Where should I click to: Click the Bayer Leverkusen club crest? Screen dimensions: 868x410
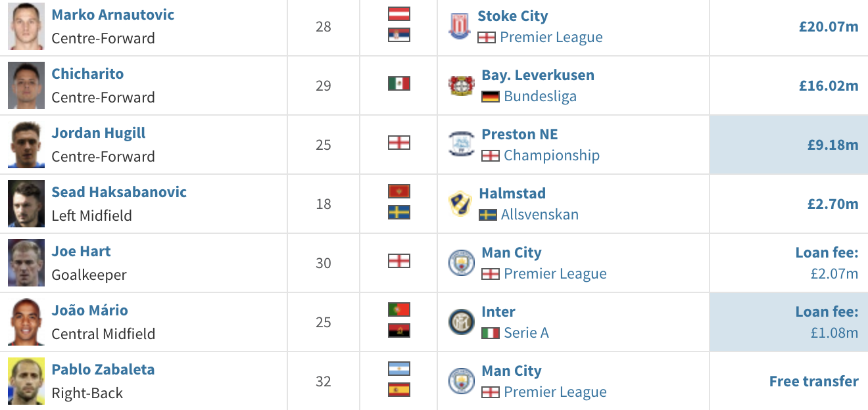point(461,85)
